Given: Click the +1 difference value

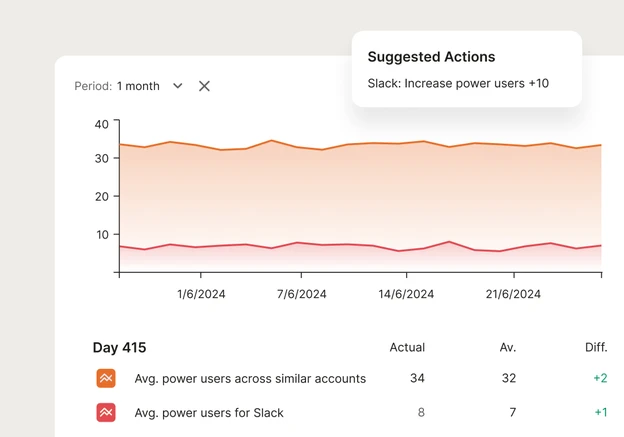Looking at the screenshot, I should (601, 412).
